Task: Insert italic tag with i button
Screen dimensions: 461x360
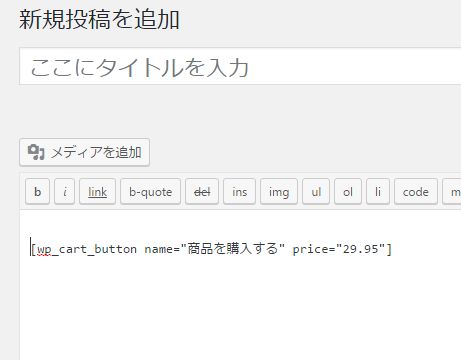Action: (x=64, y=191)
